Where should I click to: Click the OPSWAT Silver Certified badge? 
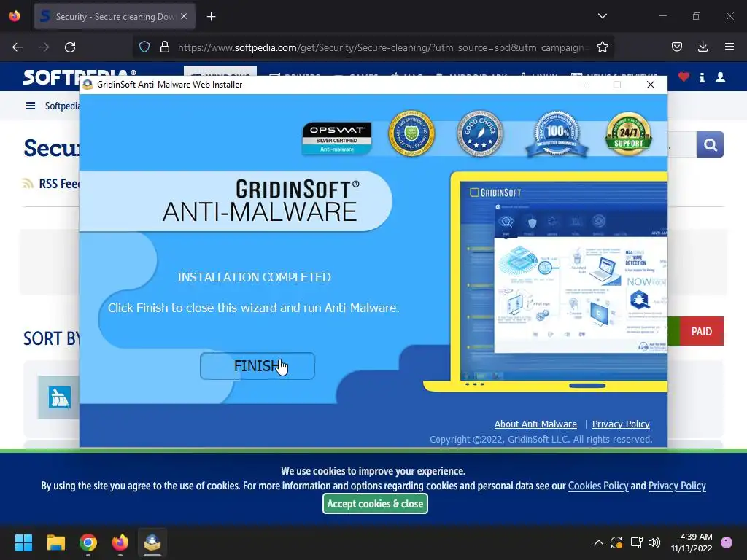(337, 138)
